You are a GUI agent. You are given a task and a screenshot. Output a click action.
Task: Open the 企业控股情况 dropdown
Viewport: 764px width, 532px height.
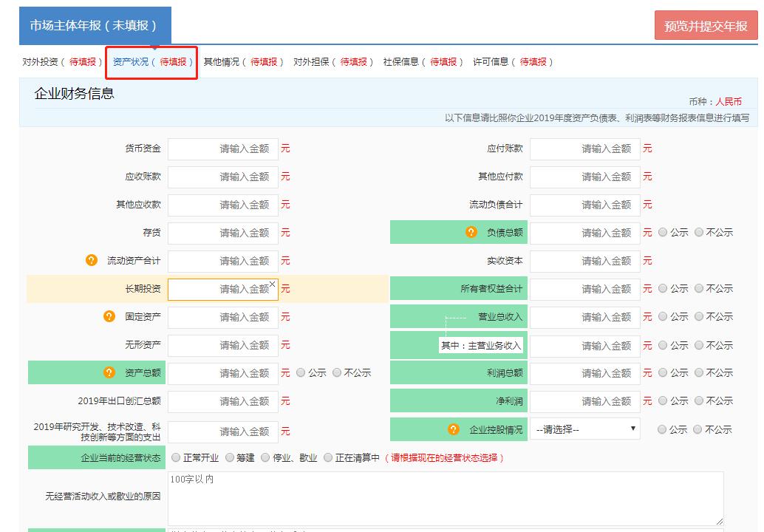pyautogui.click(x=584, y=429)
